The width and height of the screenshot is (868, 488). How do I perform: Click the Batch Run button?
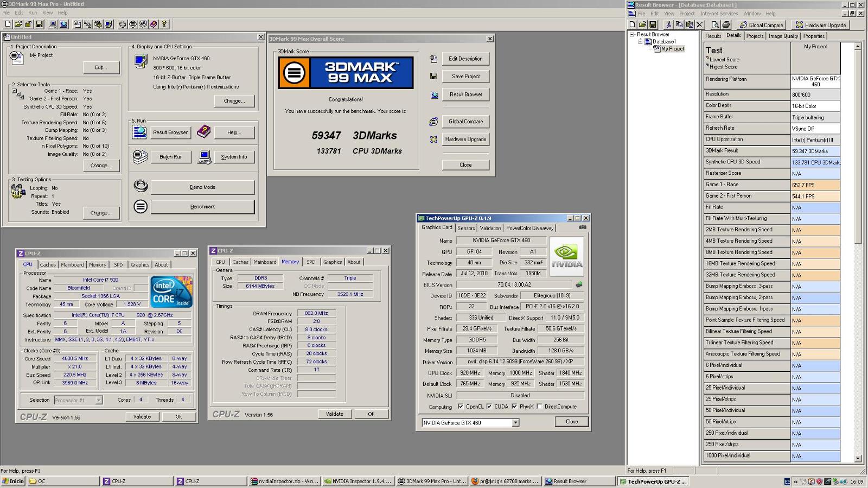coord(171,157)
